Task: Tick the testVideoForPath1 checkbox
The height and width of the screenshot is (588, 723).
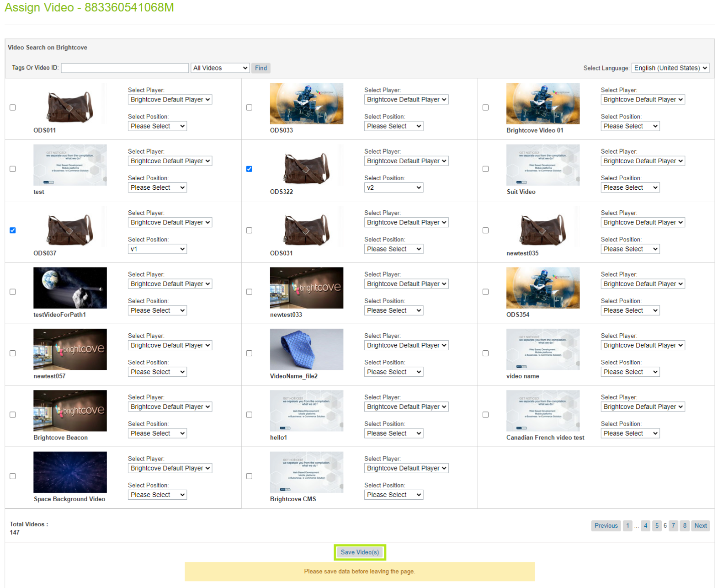Action: 13,292
